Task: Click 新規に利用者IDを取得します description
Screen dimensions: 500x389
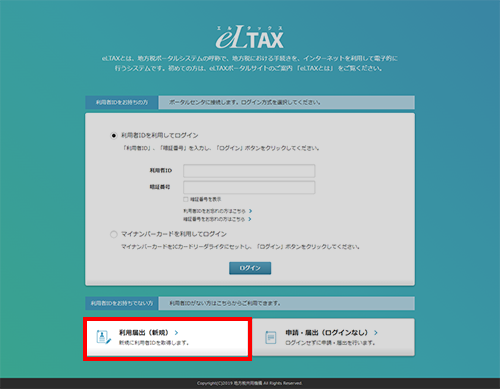Action: pyautogui.click(x=154, y=343)
